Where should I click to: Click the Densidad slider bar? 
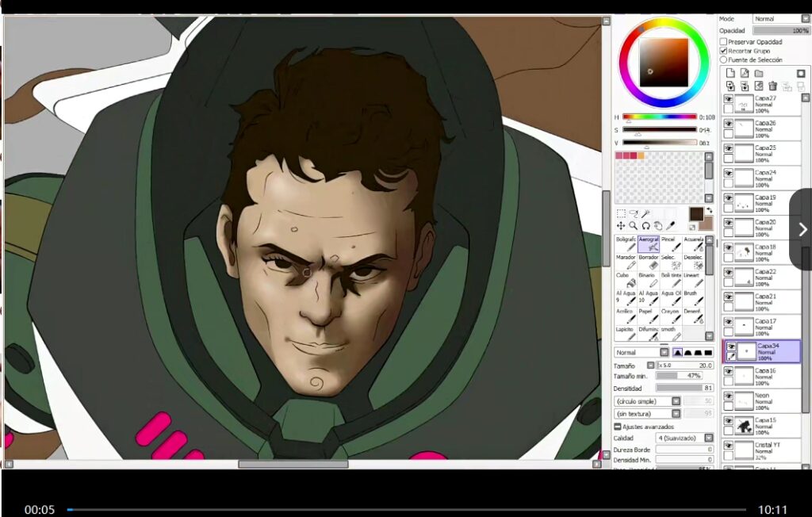678,389
